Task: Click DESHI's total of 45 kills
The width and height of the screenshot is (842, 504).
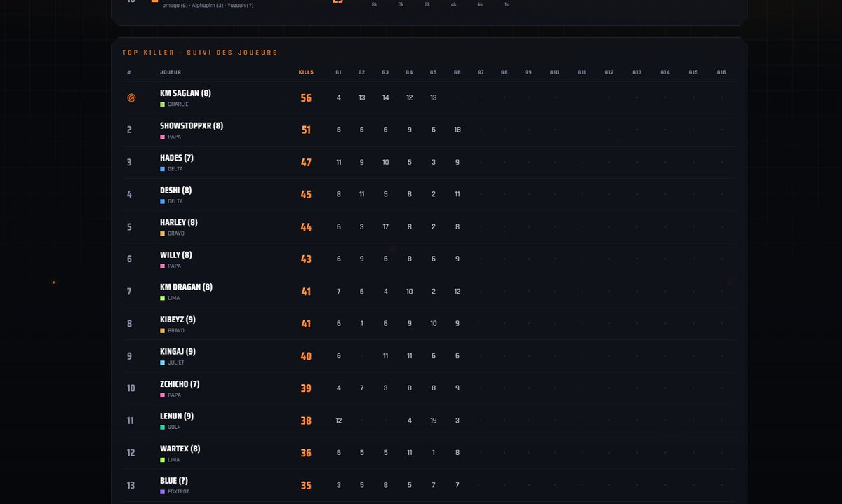Action: pos(306,195)
